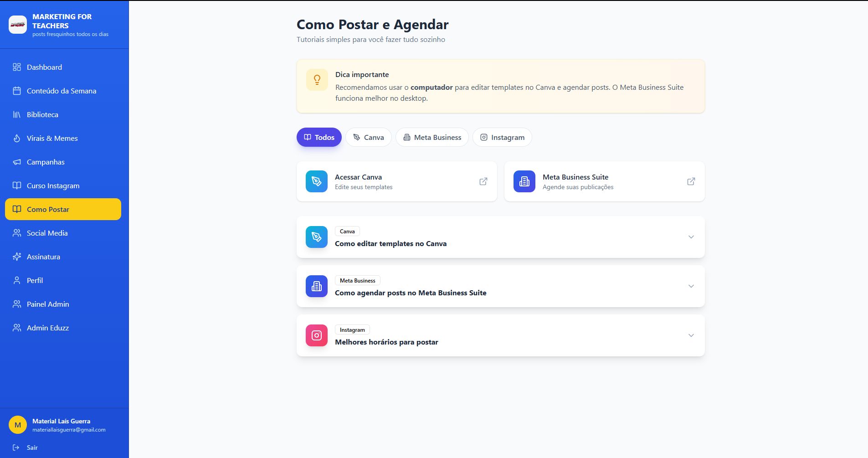Go to Assinatura page
This screenshot has height=458, width=868.
tap(63, 257)
